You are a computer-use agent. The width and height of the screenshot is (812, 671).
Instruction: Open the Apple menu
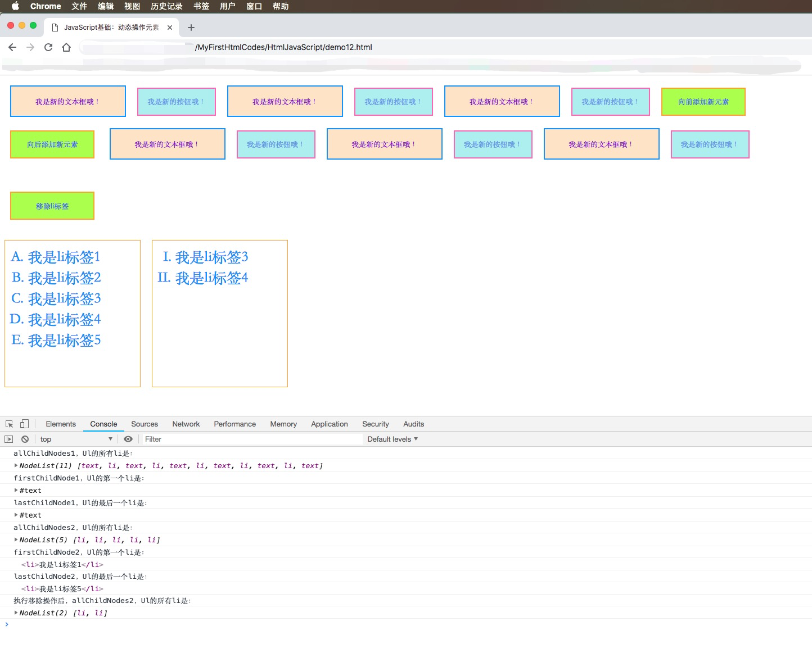click(15, 6)
